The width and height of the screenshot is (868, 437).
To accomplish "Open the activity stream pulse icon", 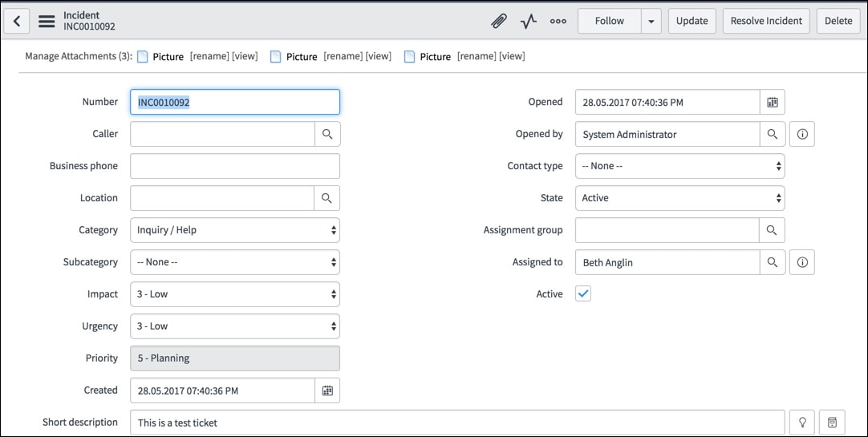I will tap(529, 21).
